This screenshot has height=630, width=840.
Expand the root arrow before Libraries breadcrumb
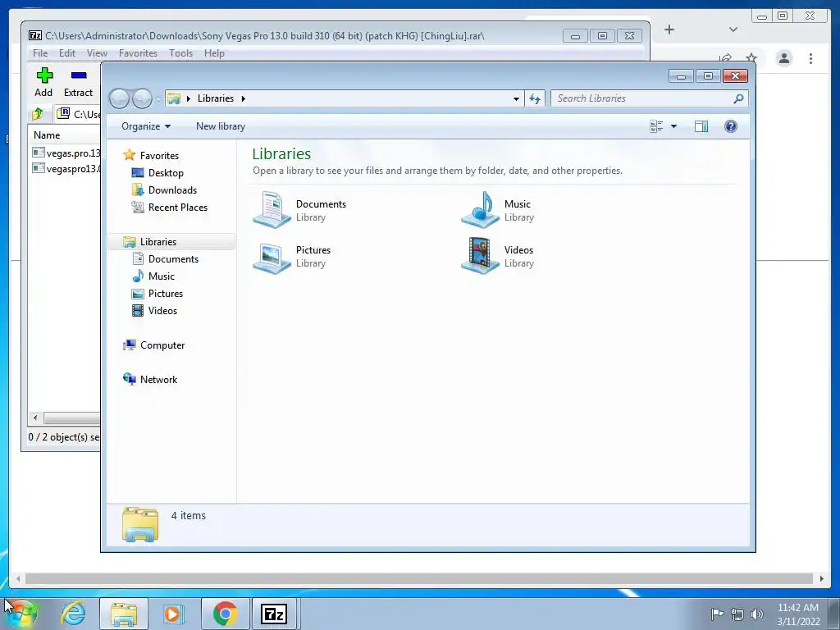[188, 98]
